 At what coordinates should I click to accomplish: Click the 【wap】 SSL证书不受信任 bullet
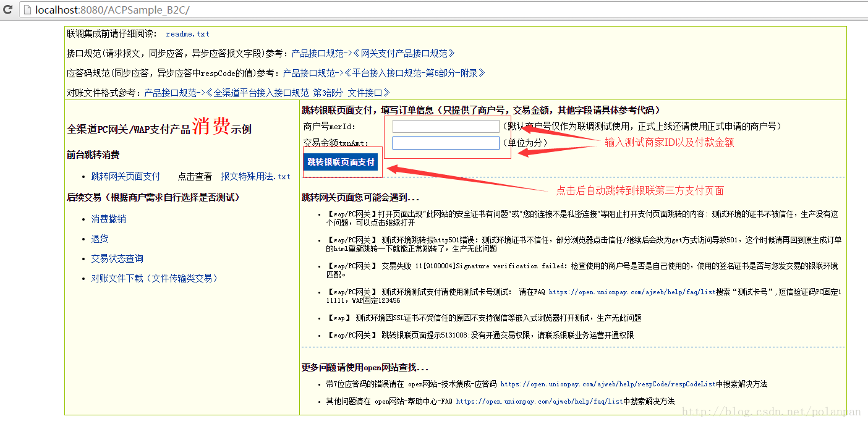pos(483,318)
